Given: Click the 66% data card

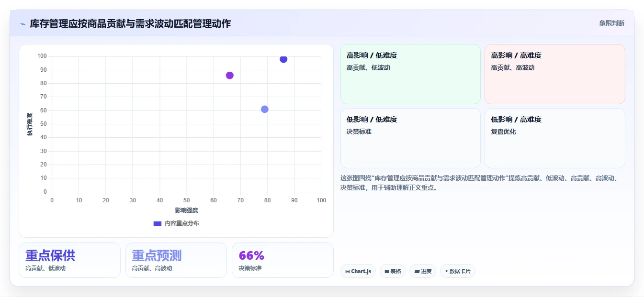Looking at the screenshot, I should pos(282,260).
